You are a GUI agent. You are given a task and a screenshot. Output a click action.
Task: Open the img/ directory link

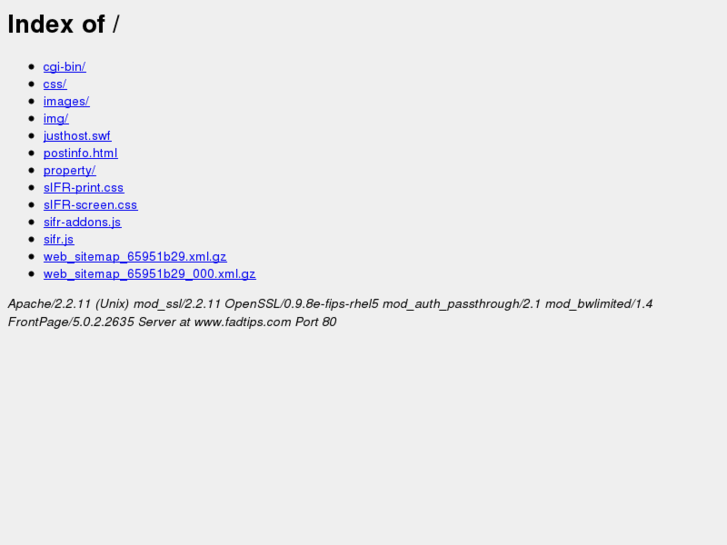[56, 119]
